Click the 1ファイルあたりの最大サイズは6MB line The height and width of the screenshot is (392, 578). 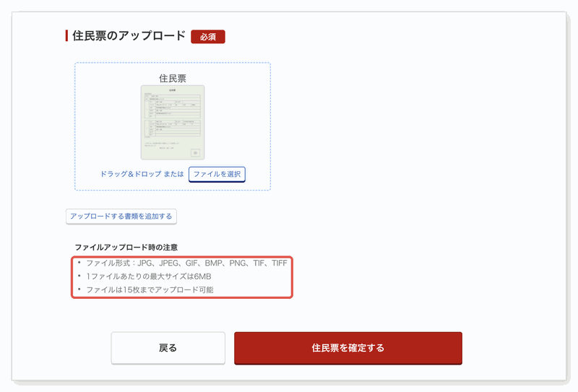(149, 276)
